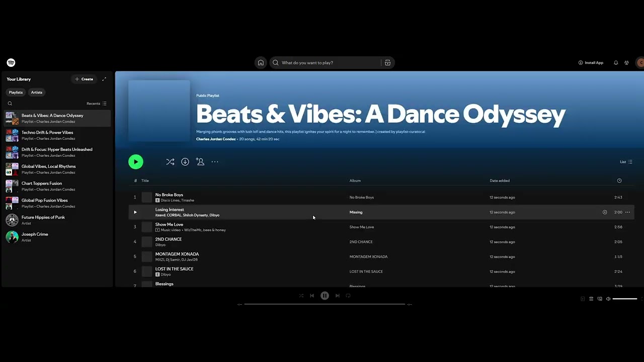The width and height of the screenshot is (644, 362).
Task: Filter library by Playlists
Action: click(16, 93)
